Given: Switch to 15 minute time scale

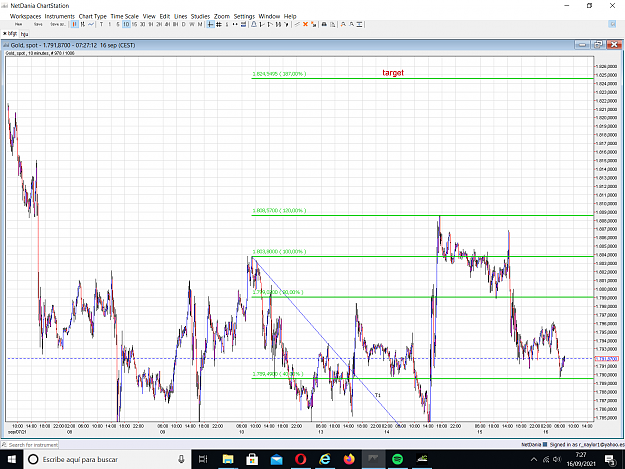Looking at the screenshot, I should coord(134,24).
